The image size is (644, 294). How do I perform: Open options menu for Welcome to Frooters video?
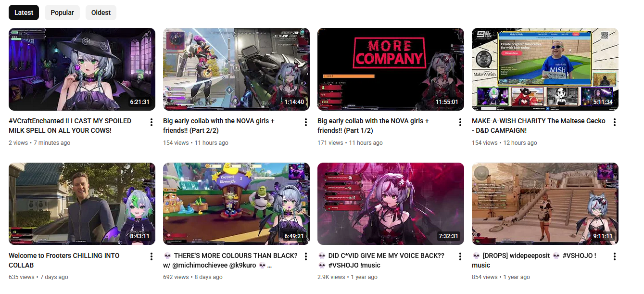(151, 257)
